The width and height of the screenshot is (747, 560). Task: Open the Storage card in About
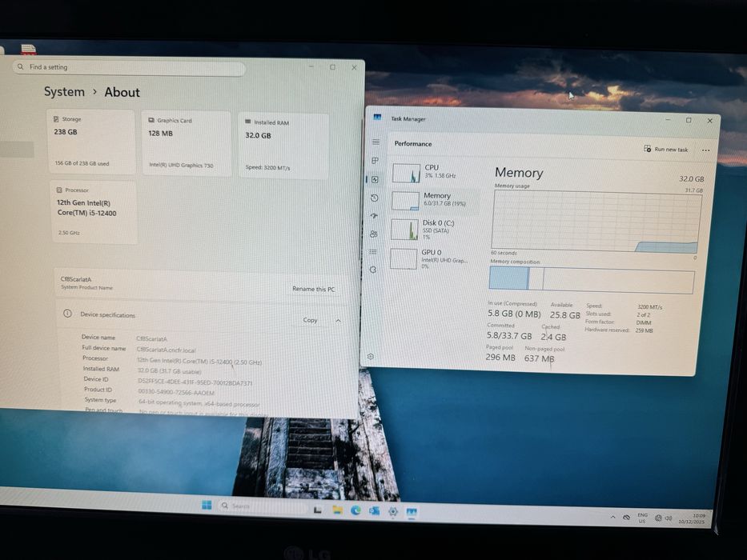point(91,141)
